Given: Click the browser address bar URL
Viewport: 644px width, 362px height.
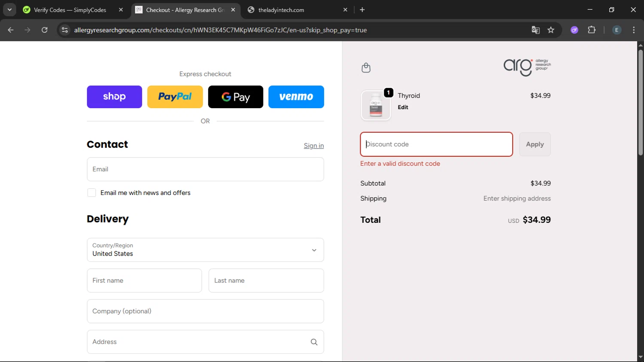Looking at the screenshot, I should coord(220,30).
